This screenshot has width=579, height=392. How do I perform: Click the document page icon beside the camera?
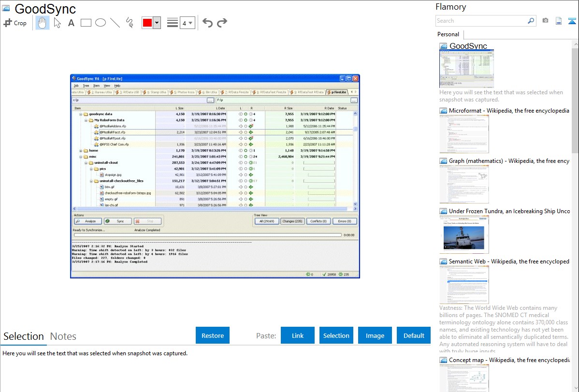click(559, 21)
